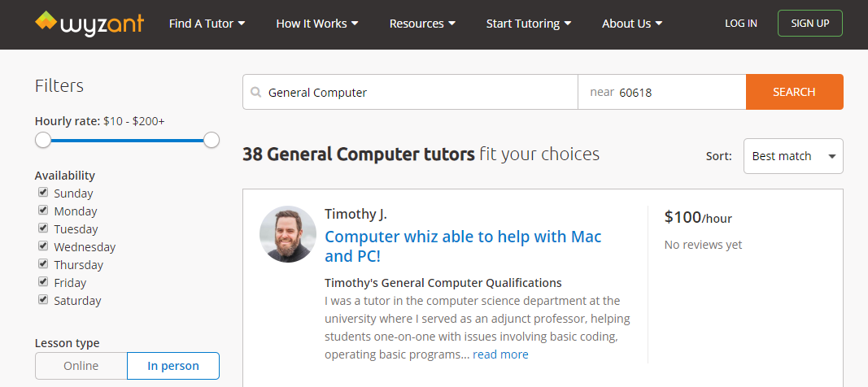Click the minimum hourly rate slider handle

pyautogui.click(x=43, y=141)
